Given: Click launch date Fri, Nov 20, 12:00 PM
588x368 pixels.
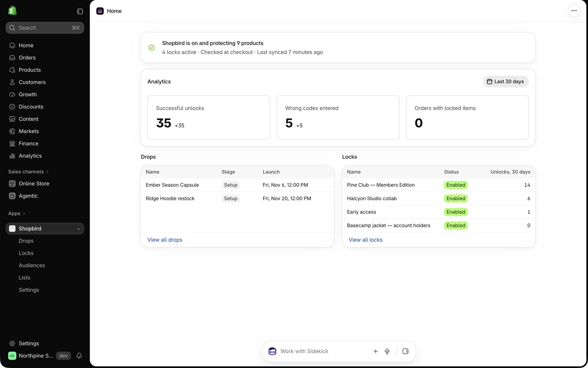Looking at the screenshot, I should pos(287,198).
